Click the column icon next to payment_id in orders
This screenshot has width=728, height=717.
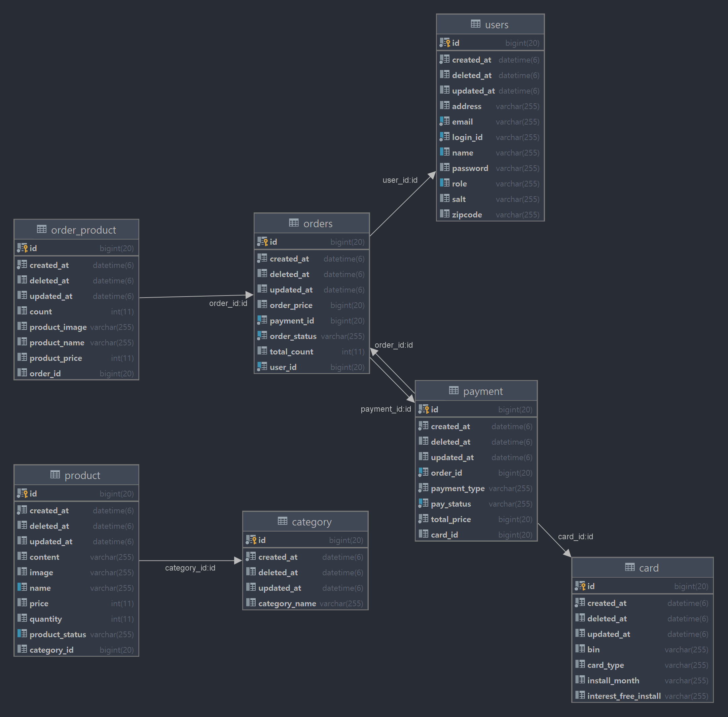tap(262, 320)
